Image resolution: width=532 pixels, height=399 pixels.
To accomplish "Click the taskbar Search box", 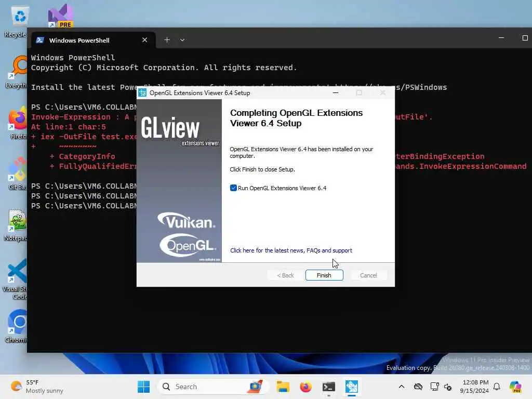I will pos(213,387).
